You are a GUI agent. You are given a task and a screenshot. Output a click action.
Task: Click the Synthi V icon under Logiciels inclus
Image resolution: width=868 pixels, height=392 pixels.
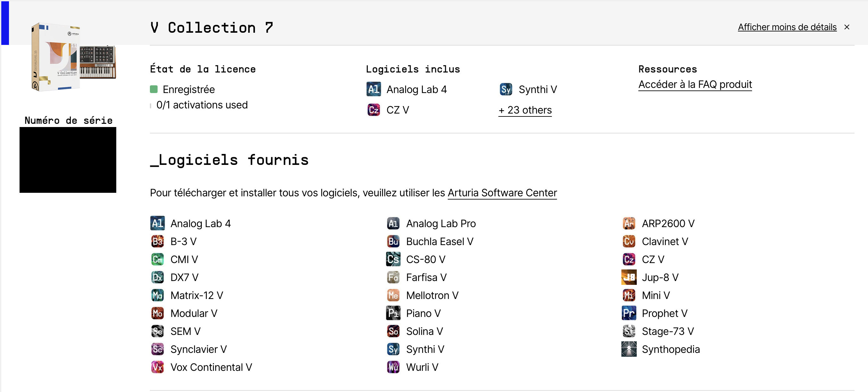click(506, 89)
